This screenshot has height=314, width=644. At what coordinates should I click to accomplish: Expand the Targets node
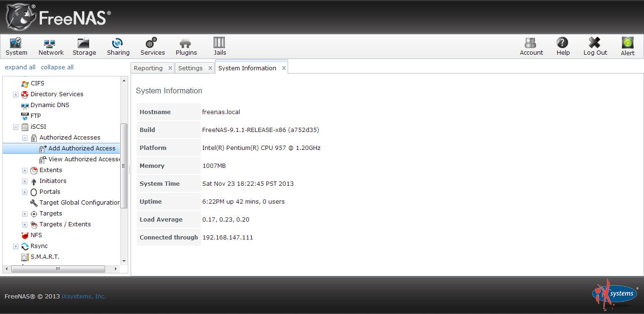coord(25,214)
